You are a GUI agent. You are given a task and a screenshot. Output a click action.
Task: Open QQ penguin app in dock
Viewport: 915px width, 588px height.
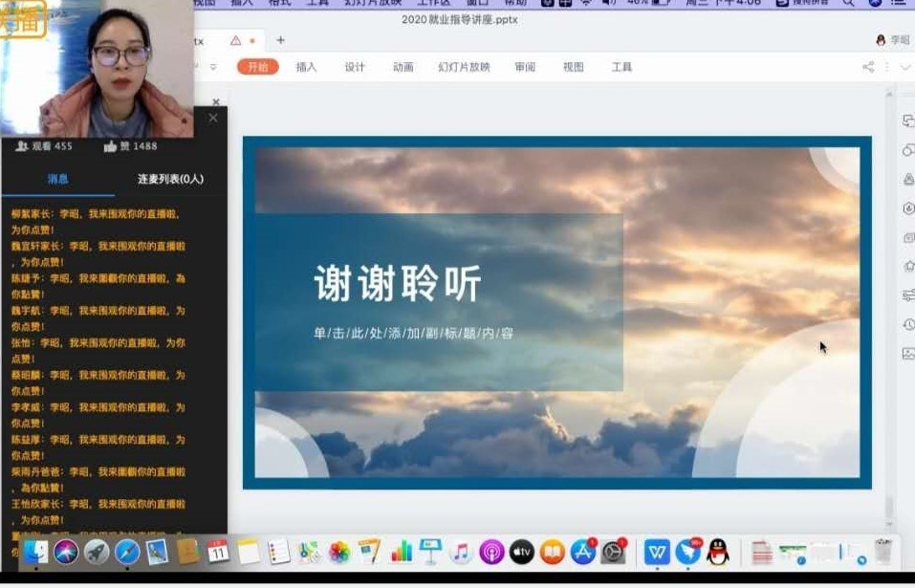coord(717,552)
